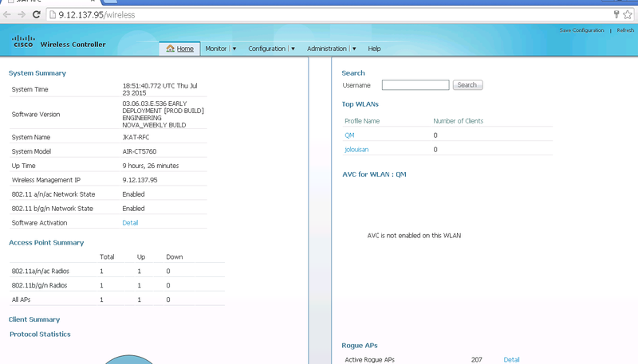
Task: Click the key icon in address bar
Action: point(616,14)
